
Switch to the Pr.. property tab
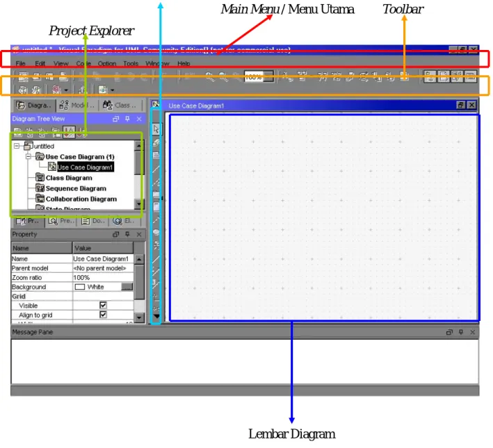(29, 221)
